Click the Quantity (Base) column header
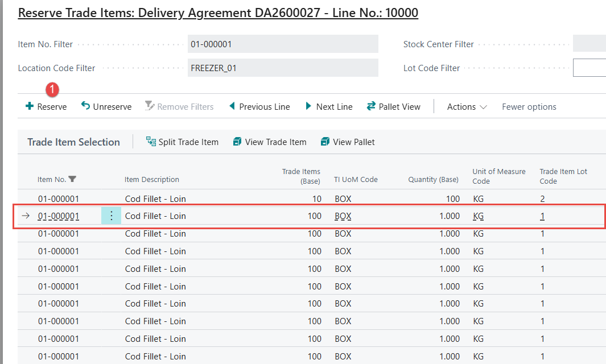The height and width of the screenshot is (364, 606). click(x=433, y=179)
